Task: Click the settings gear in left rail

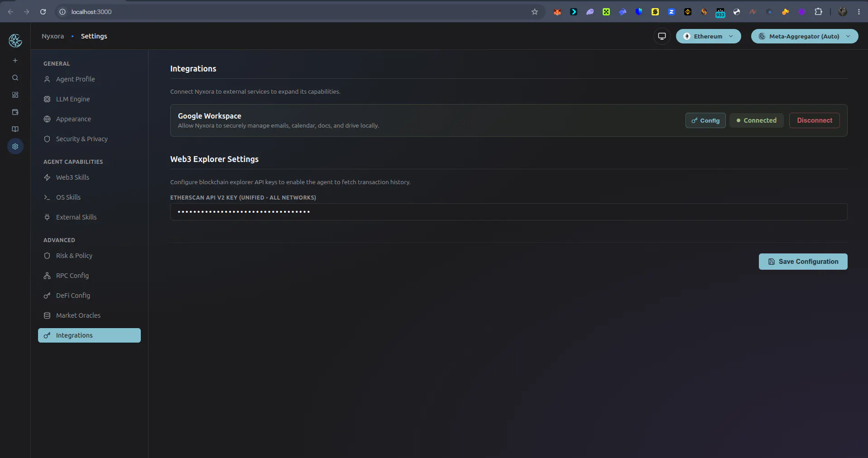Action: pyautogui.click(x=15, y=147)
